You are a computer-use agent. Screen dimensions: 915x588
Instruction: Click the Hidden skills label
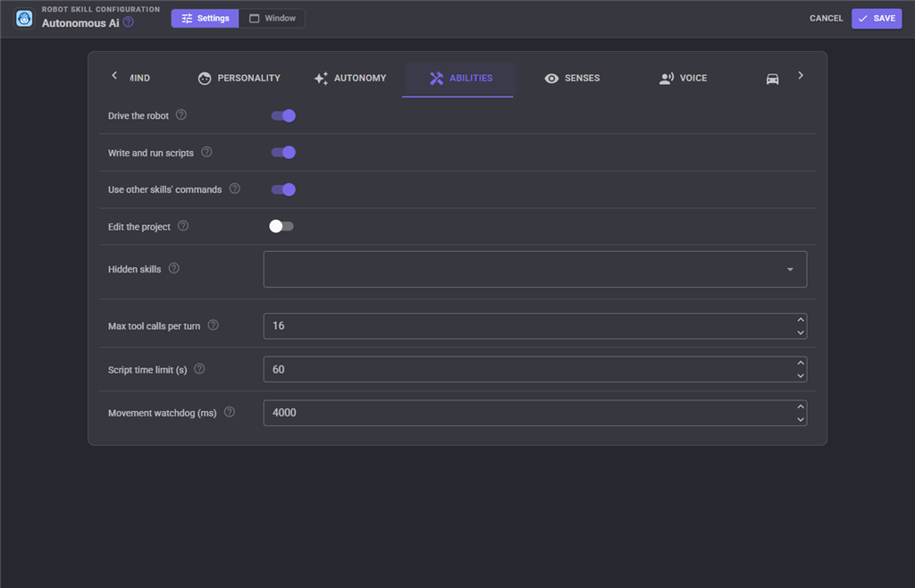pyautogui.click(x=134, y=270)
